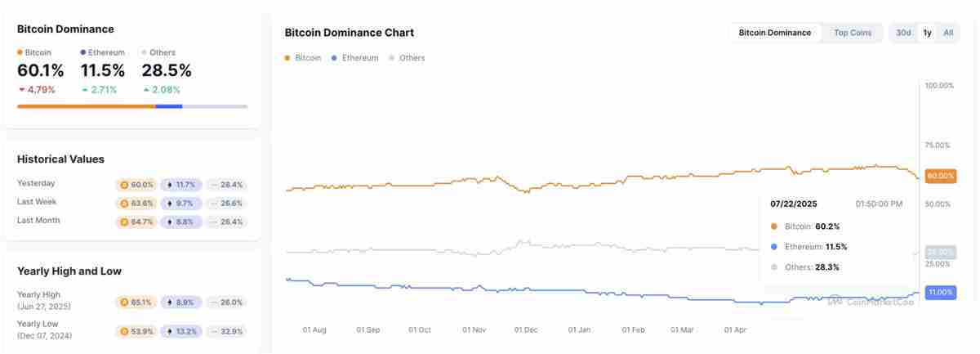Click the blue 11.00% axis label badge
980x354 pixels.
point(941,293)
